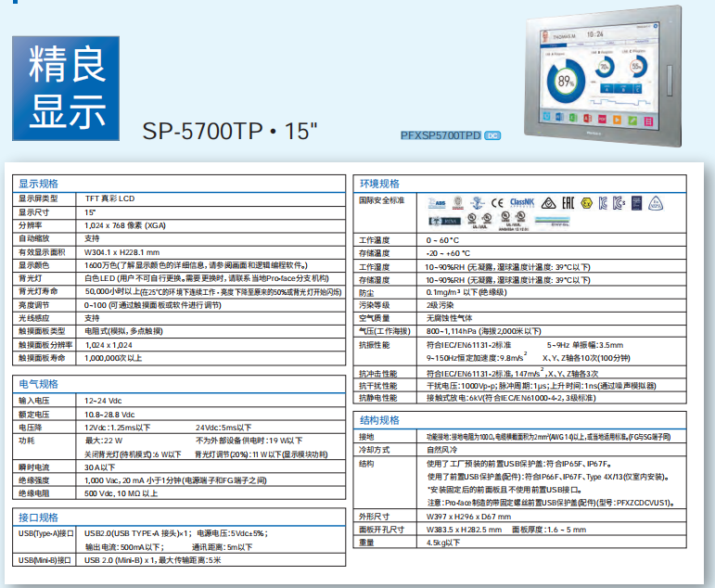
Task: Click the anchor-shaped marine certification logo
Action: point(477,203)
